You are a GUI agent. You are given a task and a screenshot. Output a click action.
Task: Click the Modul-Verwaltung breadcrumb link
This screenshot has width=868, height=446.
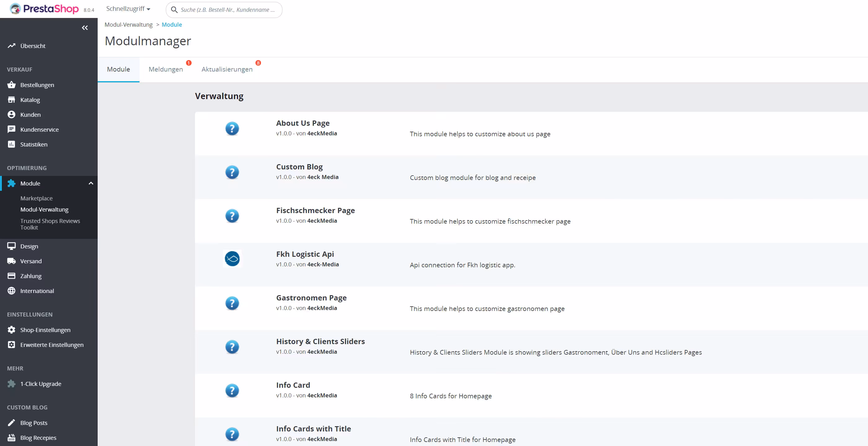pyautogui.click(x=128, y=24)
